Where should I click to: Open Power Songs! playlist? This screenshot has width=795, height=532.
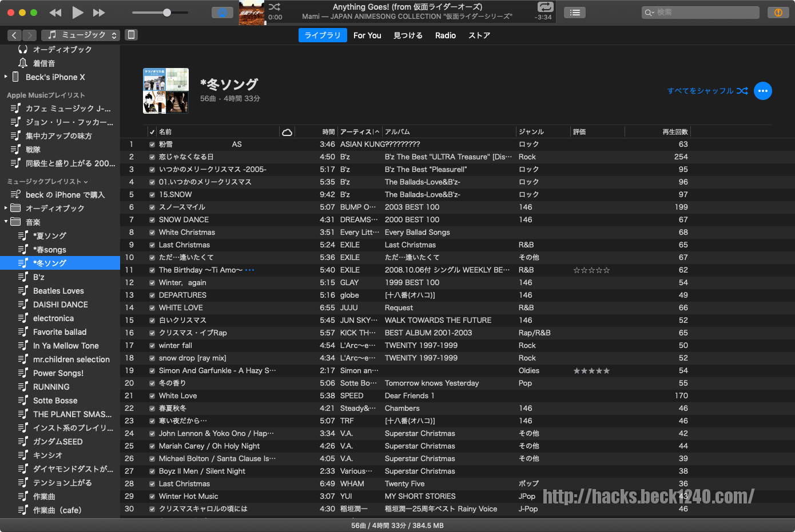point(60,373)
